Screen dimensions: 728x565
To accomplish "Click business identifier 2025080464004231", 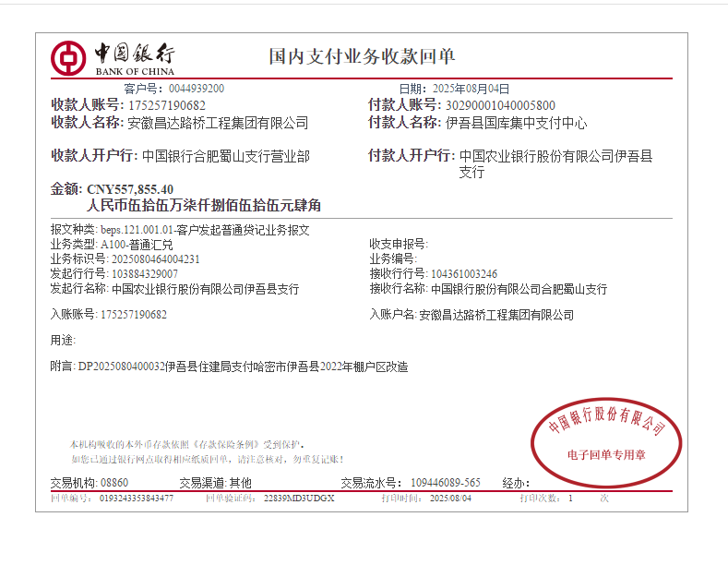I will tap(150, 259).
